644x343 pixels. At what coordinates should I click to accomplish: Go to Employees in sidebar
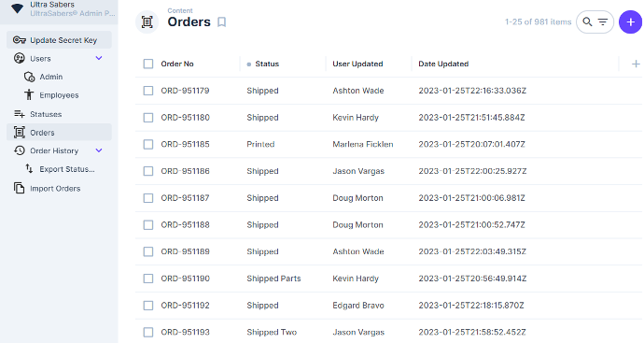point(59,95)
